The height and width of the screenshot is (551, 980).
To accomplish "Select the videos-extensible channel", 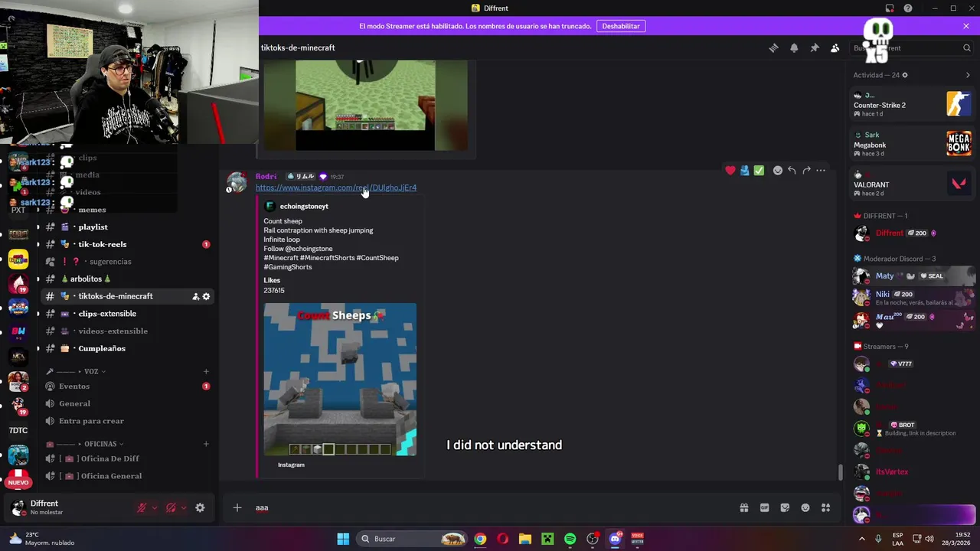I will [x=127, y=331].
